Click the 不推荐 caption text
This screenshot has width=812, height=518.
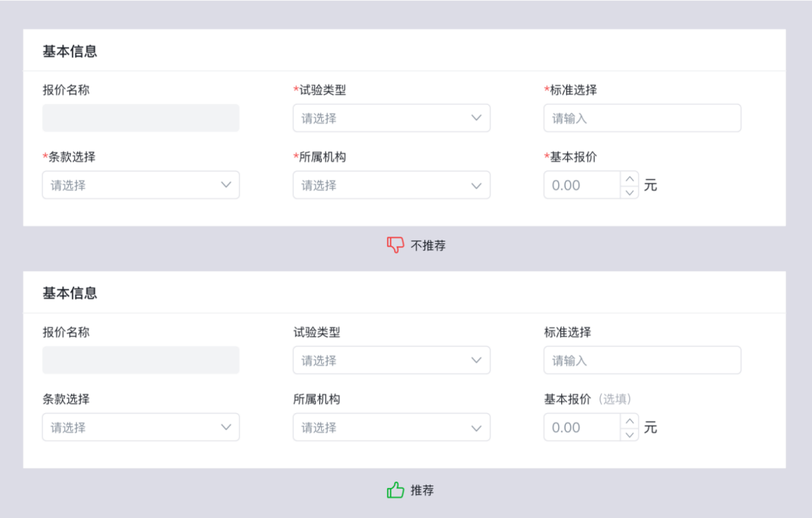pos(428,246)
